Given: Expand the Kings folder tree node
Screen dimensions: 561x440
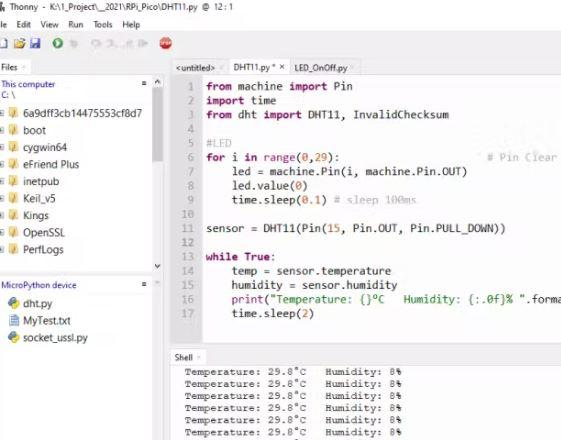Looking at the screenshot, I should tap(2, 215).
